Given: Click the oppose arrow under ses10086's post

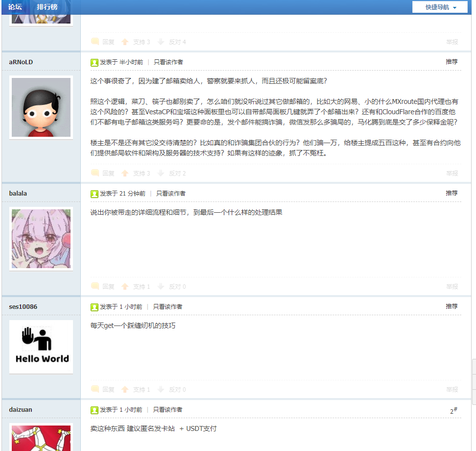Looking at the screenshot, I should pyautogui.click(x=161, y=389).
